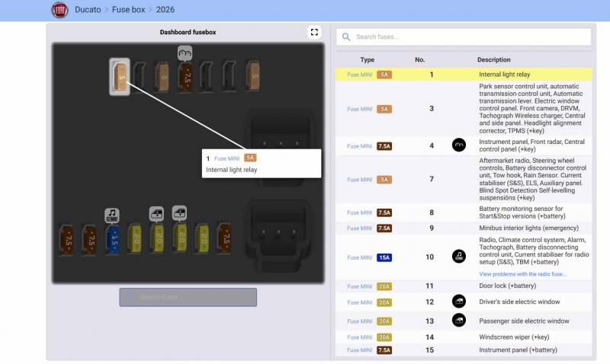Image resolution: width=610 pixels, height=364 pixels.
Task: Select the 7.5A fuse below the instrument panel icon
Action: [x=185, y=77]
